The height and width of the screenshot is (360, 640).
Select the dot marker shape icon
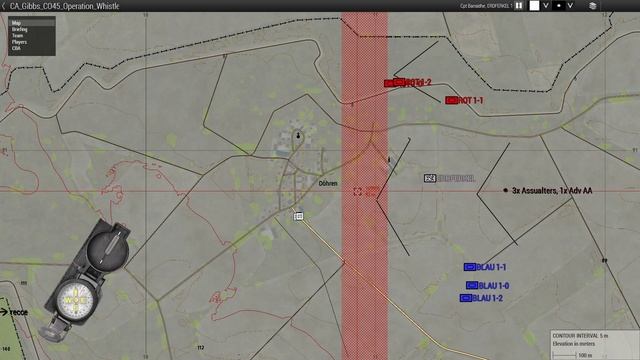[558, 6]
